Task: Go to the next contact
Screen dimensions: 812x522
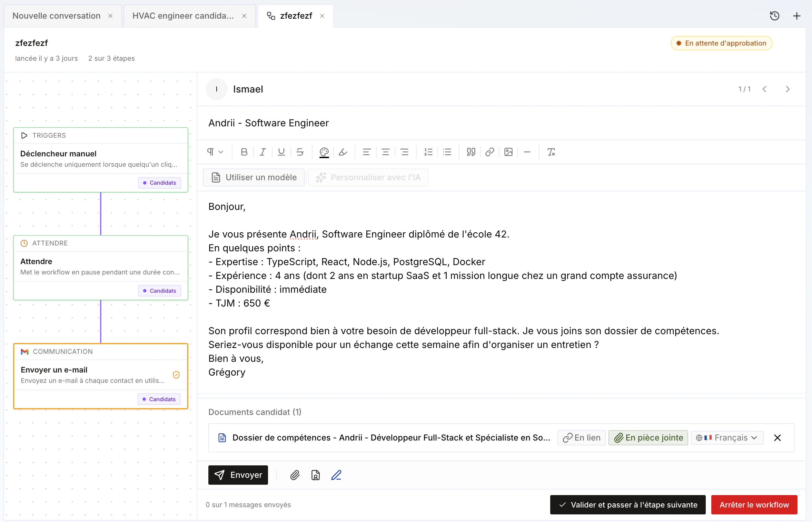Action: (788, 89)
